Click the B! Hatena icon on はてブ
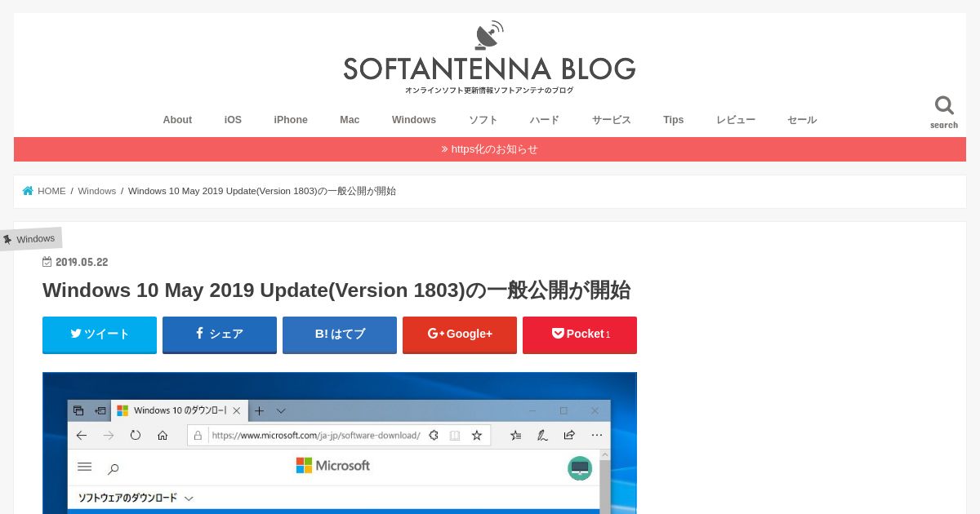 322,334
